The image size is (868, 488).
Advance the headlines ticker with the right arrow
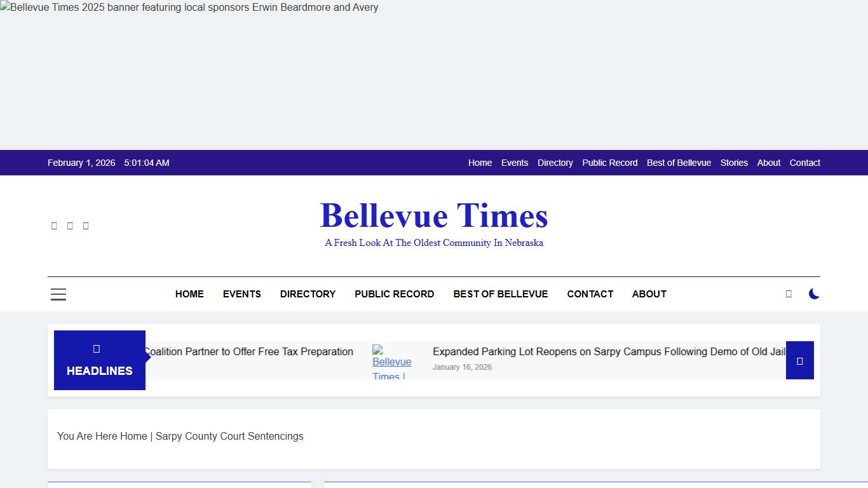(x=799, y=360)
